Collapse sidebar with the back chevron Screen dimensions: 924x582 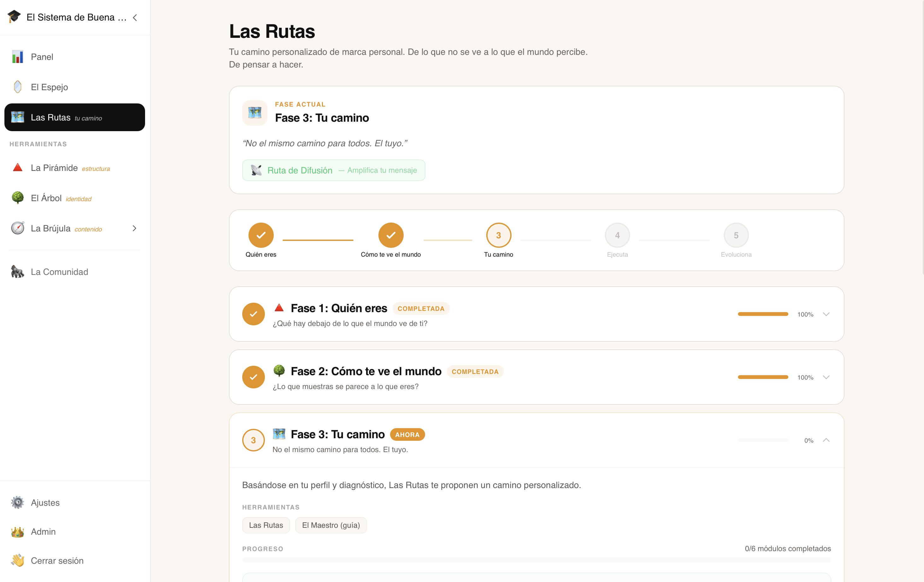point(135,17)
